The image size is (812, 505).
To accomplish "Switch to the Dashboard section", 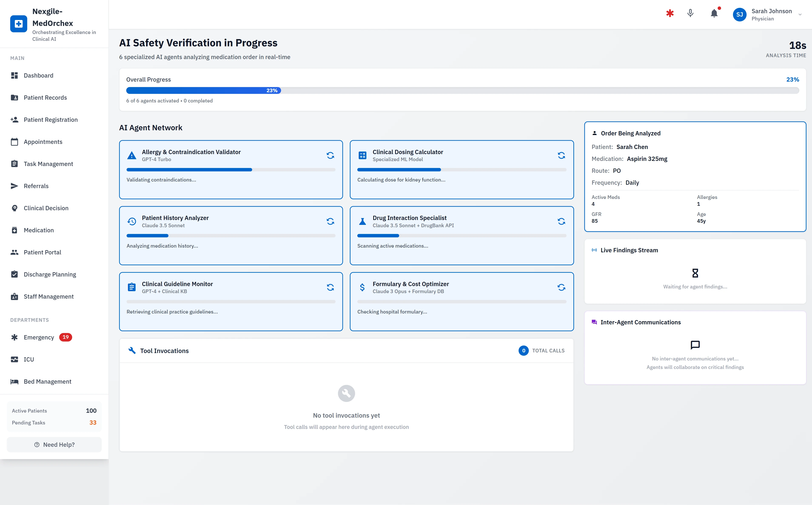I will pos(38,75).
